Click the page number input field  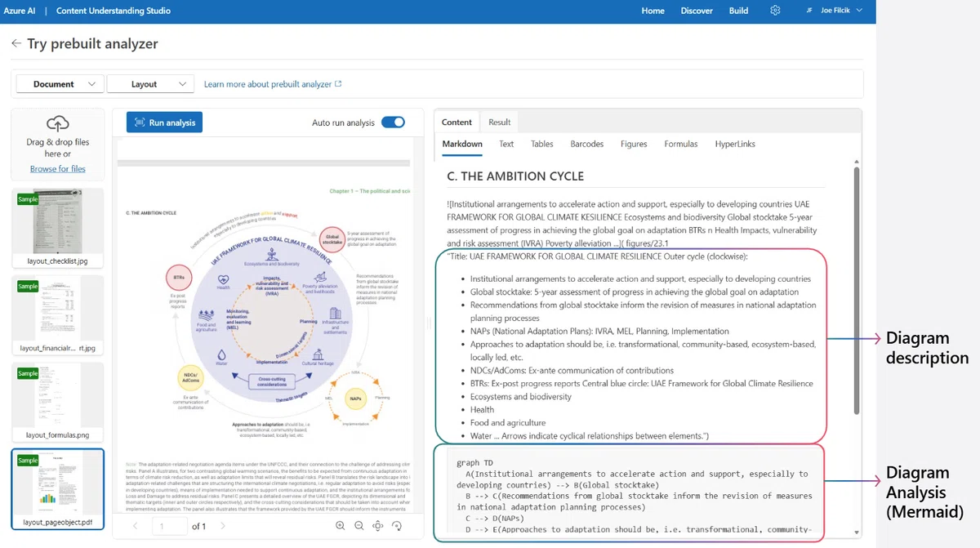pyautogui.click(x=169, y=527)
